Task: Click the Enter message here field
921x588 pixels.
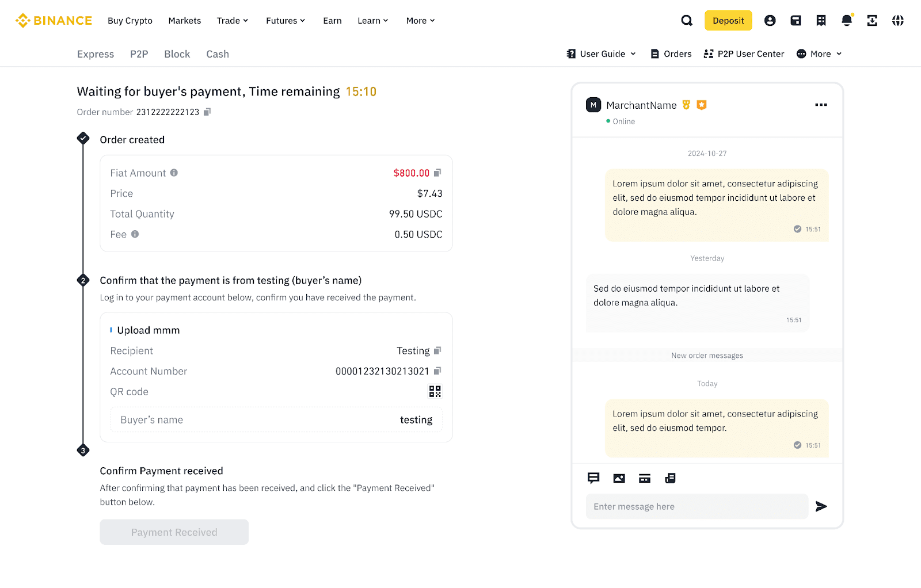Action: (697, 506)
